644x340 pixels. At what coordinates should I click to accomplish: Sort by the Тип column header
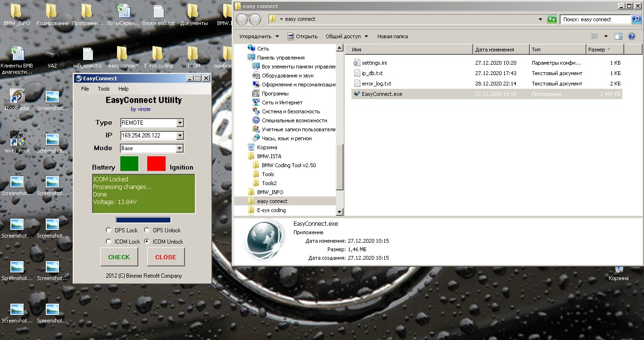click(557, 50)
